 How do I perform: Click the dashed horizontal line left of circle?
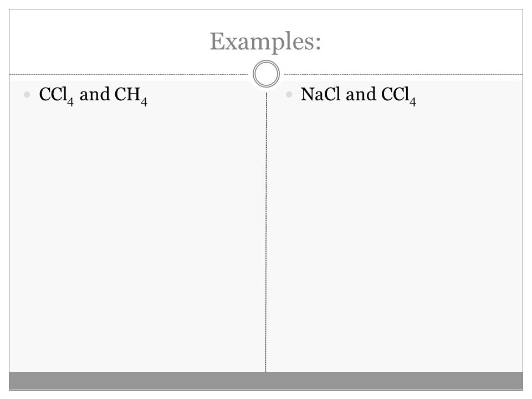pos(129,74)
